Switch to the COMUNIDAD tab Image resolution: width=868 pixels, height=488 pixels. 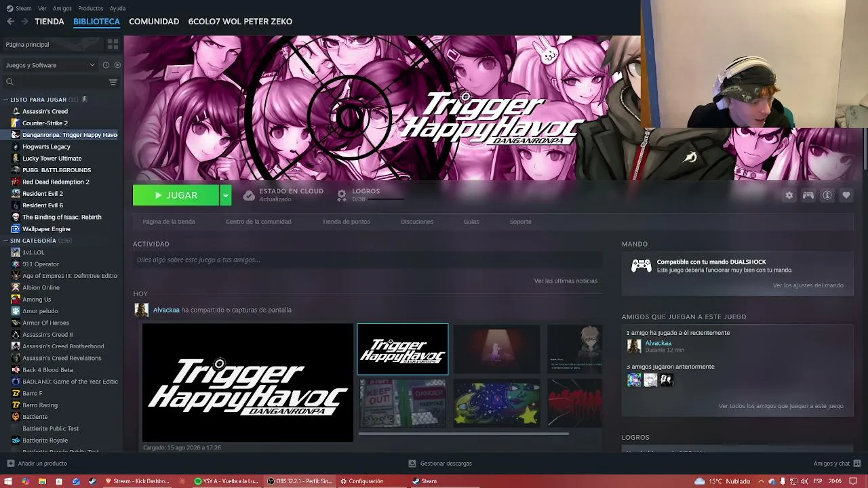tap(154, 22)
